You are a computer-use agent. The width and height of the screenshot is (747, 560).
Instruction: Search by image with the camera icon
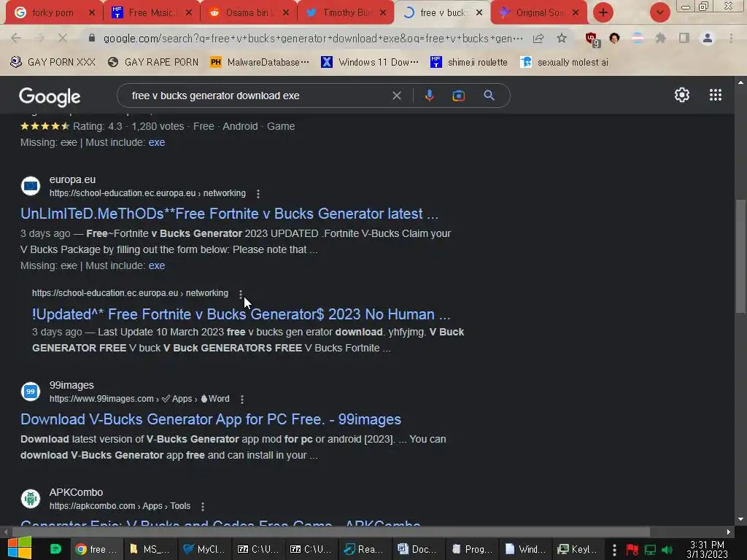[458, 96]
